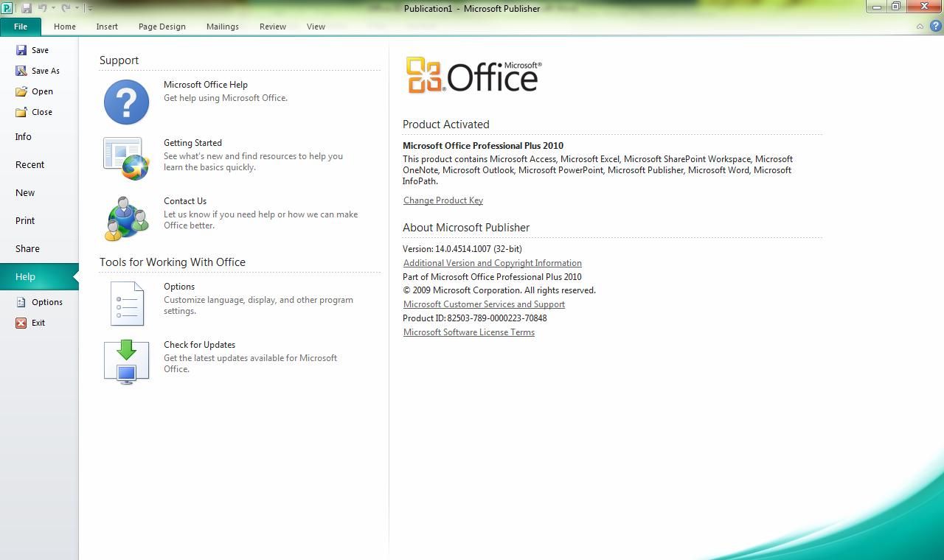Screen dimensions: 944x560
Task: Open the Mailings ribbon tab
Action: point(222,27)
